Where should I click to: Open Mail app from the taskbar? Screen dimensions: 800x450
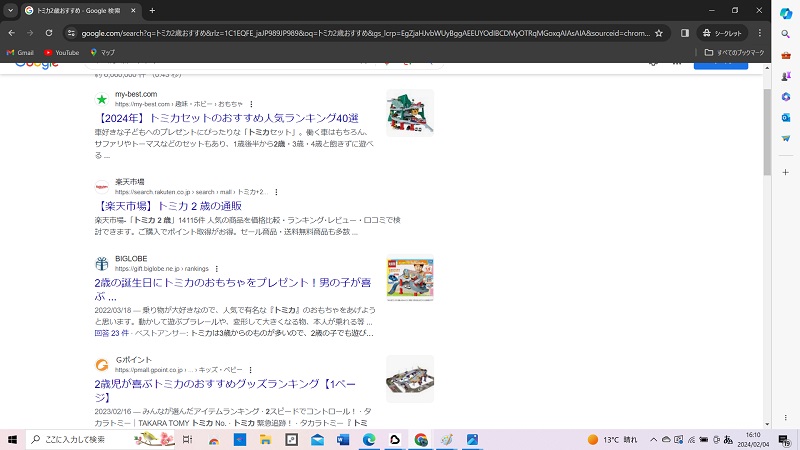point(317,439)
